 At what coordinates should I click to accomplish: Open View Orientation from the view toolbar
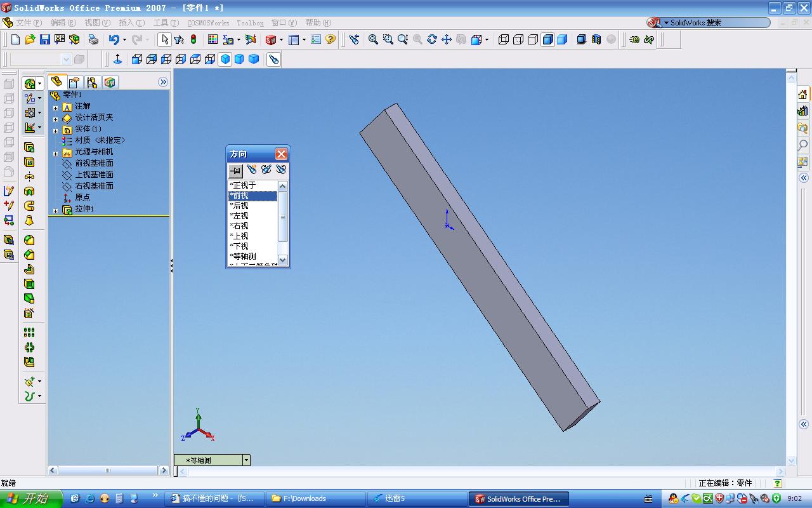click(x=273, y=59)
